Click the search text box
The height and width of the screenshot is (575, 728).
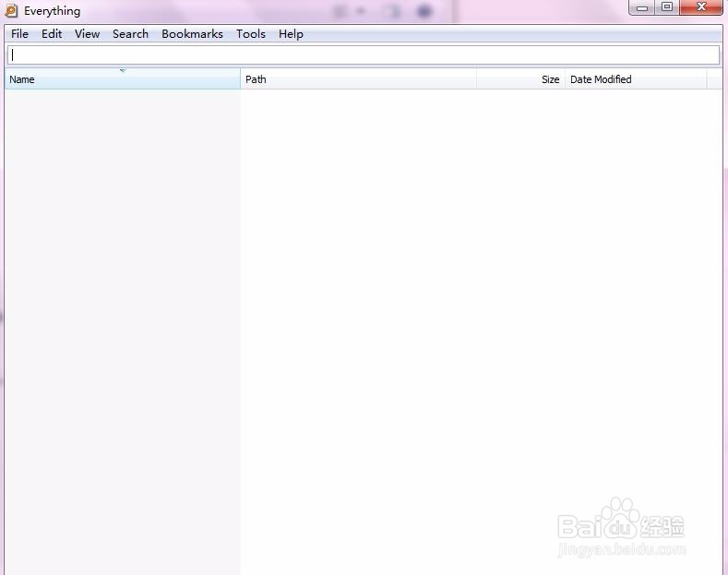click(364, 54)
